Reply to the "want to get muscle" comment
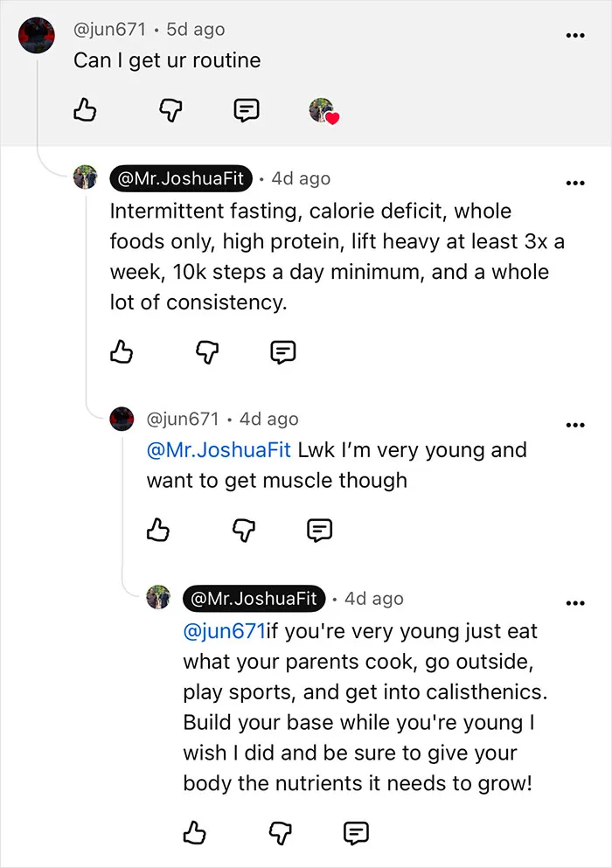612x868 pixels. [319, 531]
